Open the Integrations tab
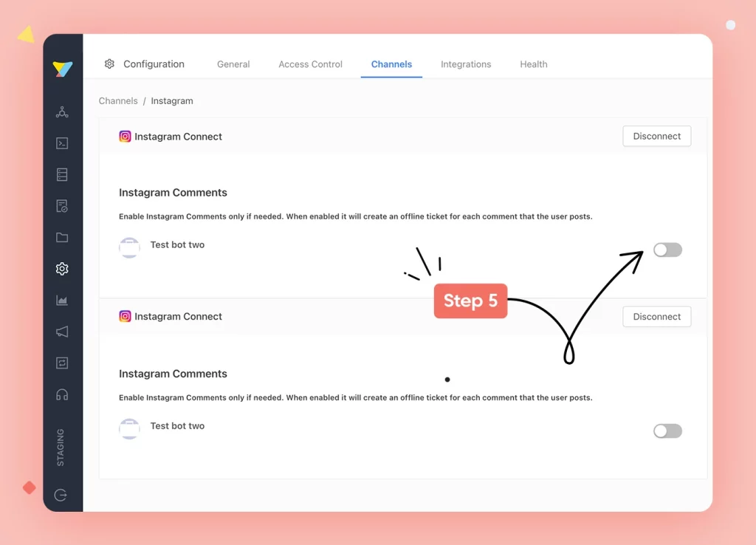The height and width of the screenshot is (545, 756). pyautogui.click(x=466, y=64)
